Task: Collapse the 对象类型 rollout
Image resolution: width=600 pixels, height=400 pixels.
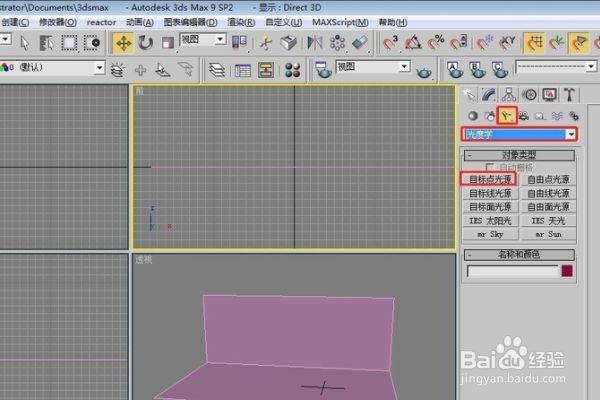Action: click(519, 155)
